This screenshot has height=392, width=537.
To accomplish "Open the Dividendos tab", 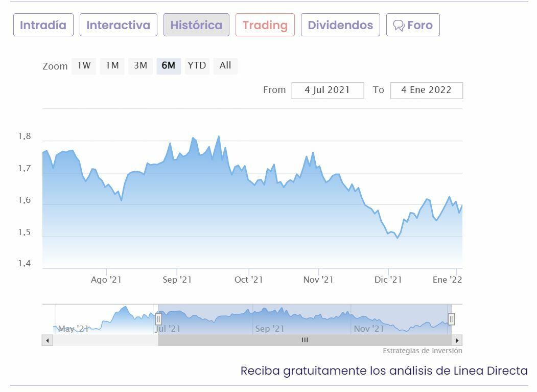I will click(x=340, y=25).
